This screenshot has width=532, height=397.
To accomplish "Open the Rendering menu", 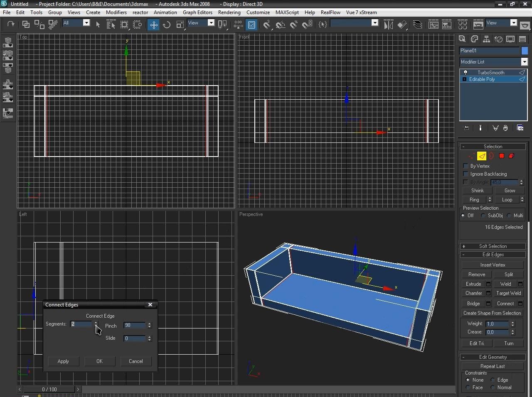I will (229, 12).
